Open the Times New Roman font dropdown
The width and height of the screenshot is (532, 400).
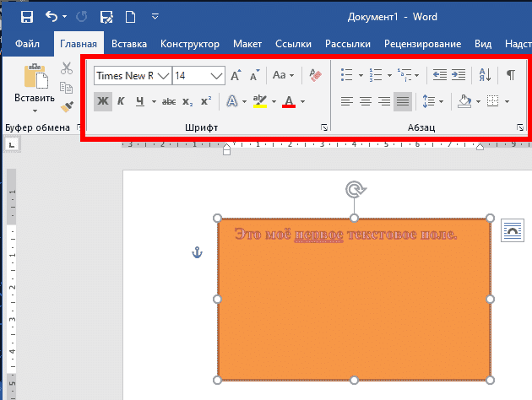pyautogui.click(x=164, y=76)
